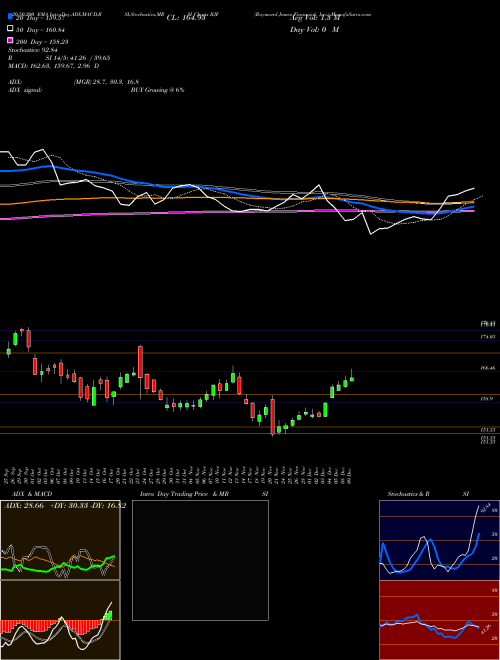
Task: Click the blue 20 Day legend swatch
Action: click(x=10, y=17)
